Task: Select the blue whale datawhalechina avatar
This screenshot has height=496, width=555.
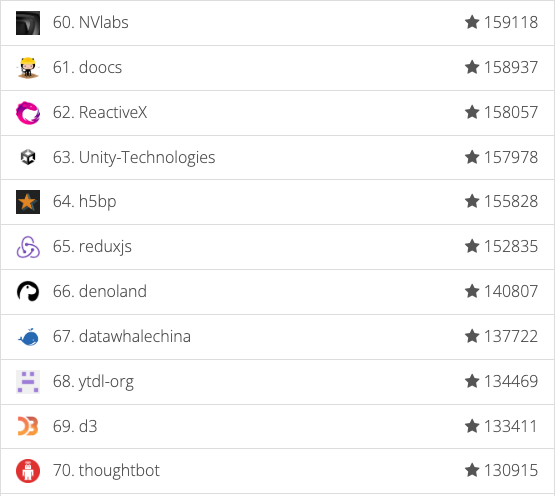Action: [x=28, y=337]
